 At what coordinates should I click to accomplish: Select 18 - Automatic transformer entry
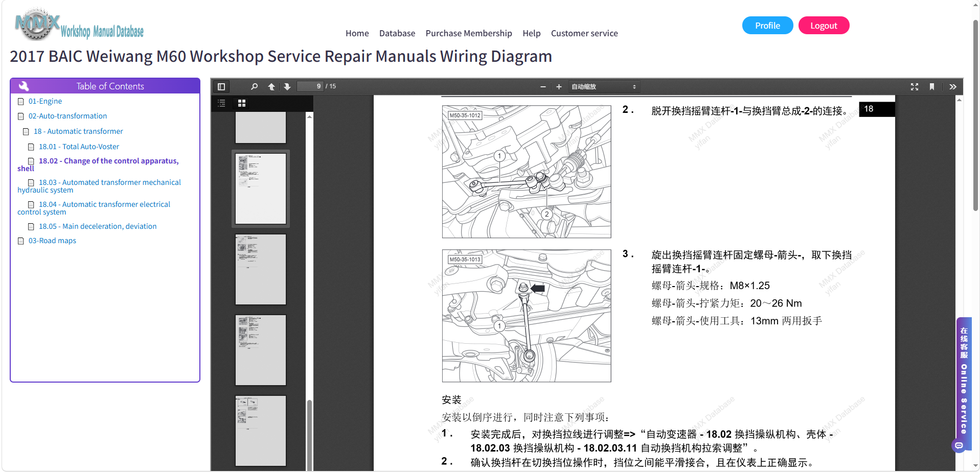pyautogui.click(x=78, y=132)
